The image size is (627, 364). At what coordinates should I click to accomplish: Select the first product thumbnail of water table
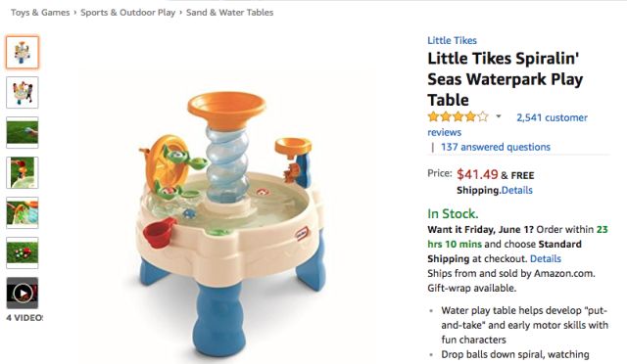pyautogui.click(x=23, y=52)
